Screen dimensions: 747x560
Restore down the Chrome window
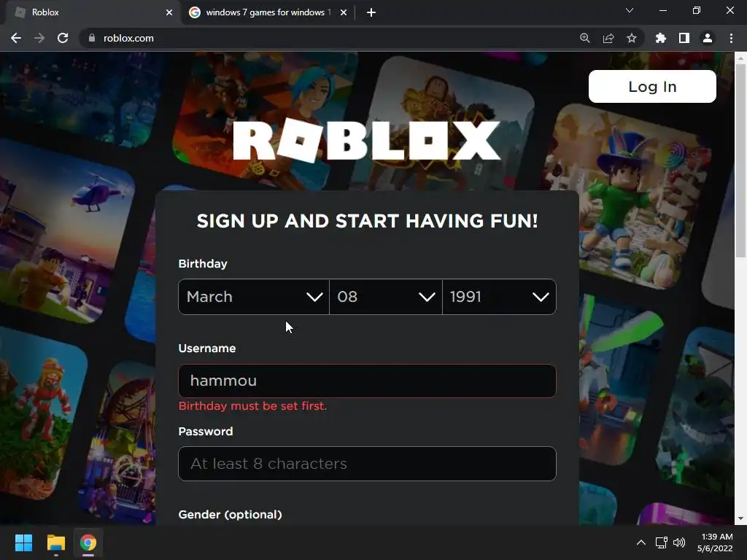point(697,10)
